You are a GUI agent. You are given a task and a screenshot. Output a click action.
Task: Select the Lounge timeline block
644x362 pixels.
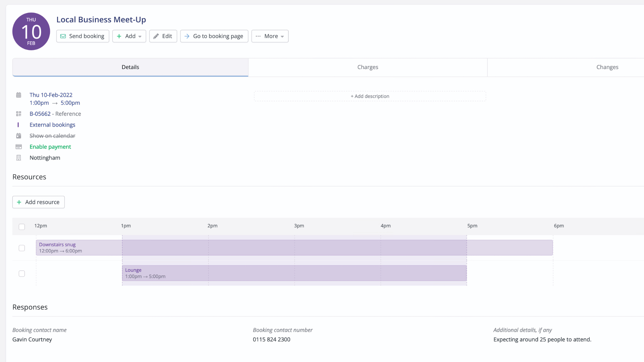(x=294, y=273)
